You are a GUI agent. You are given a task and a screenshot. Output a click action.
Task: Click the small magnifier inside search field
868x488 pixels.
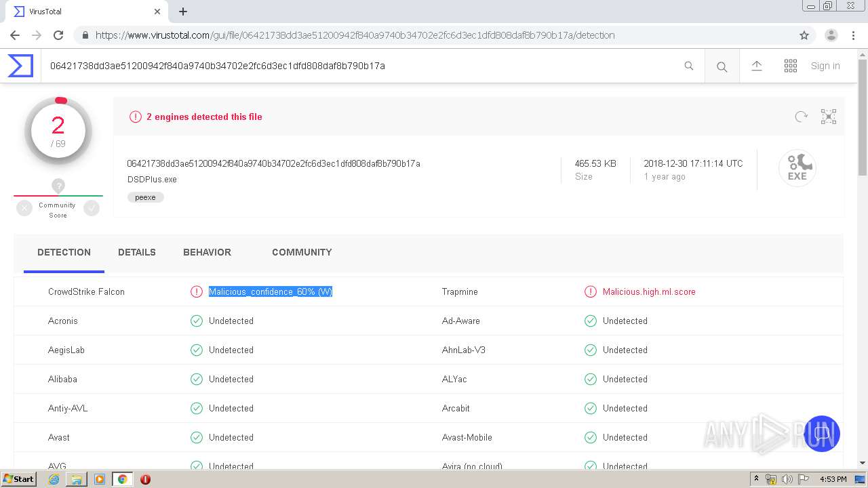pos(689,66)
